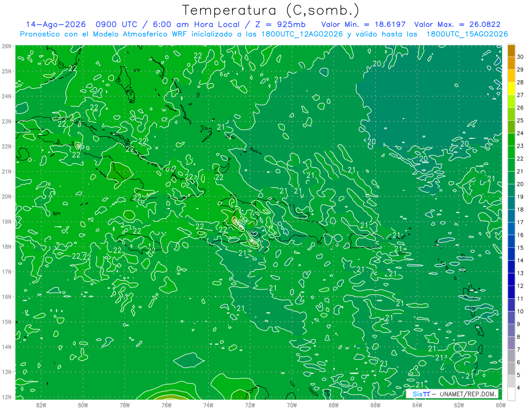Click the 'Sis' logo in the credit box
The width and height of the screenshot is (532, 411).
(x=418, y=394)
